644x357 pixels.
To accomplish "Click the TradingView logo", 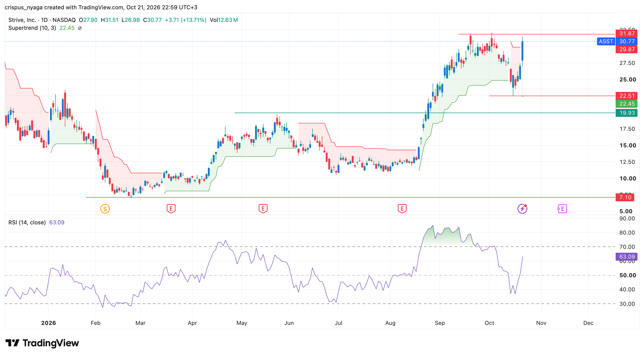I will click(x=42, y=343).
